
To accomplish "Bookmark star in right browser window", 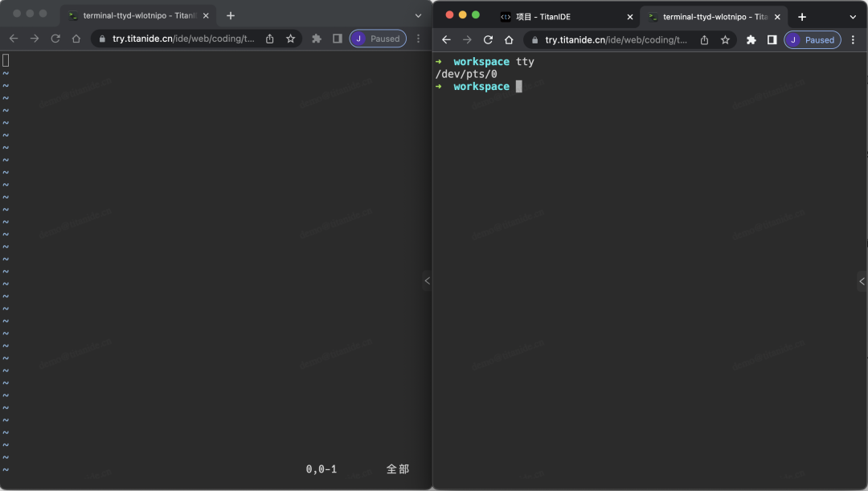I will [x=725, y=40].
